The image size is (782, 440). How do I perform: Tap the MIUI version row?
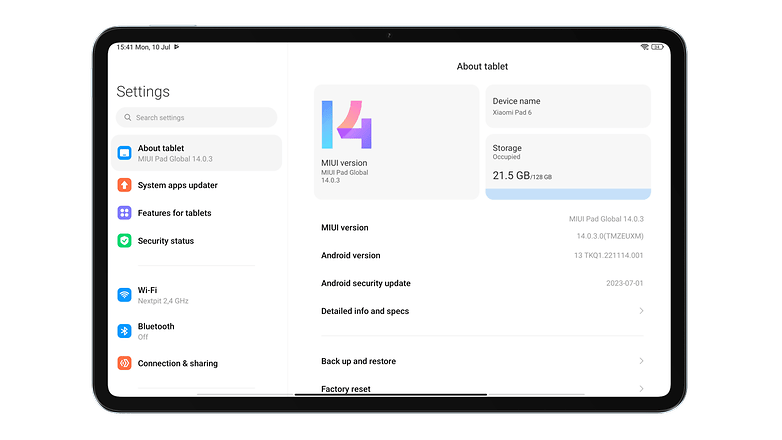482,227
